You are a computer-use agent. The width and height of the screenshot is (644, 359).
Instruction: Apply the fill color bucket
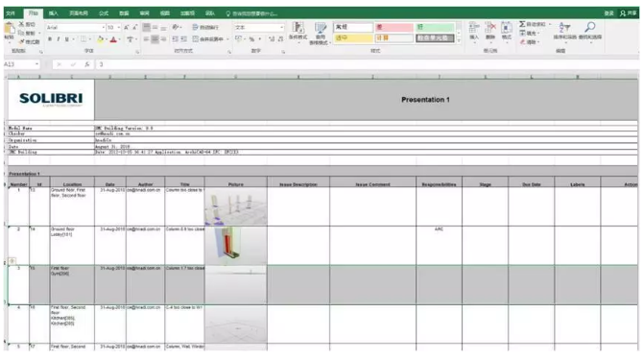[x=100, y=39]
